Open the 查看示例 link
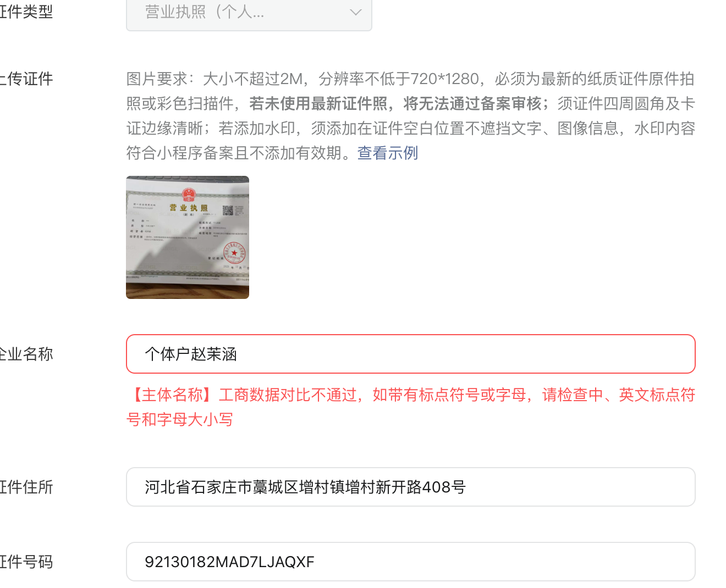Screen dimensions: 726x588 388,153
